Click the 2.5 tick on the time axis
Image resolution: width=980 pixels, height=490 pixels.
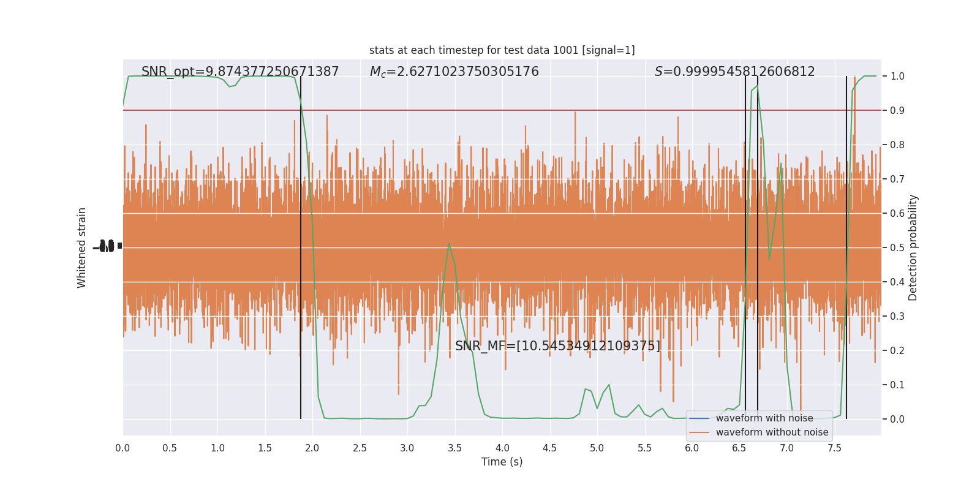360,448
